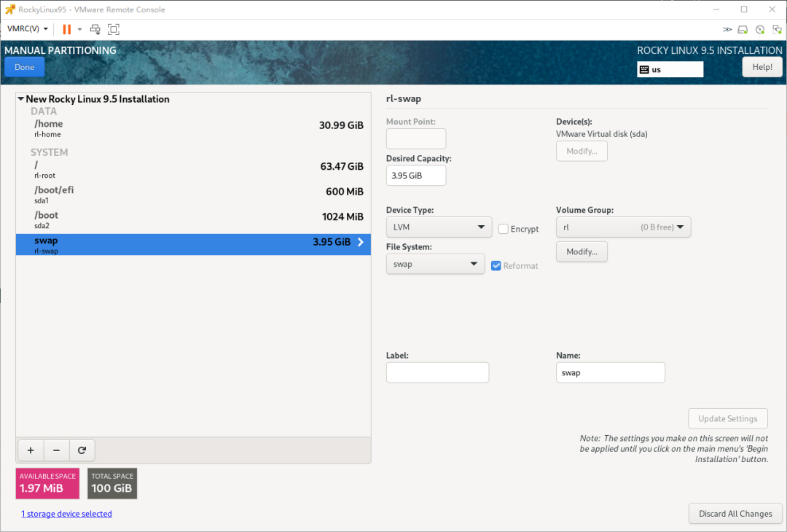Click the Done button
This screenshot has height=532, width=787.
(x=25, y=67)
